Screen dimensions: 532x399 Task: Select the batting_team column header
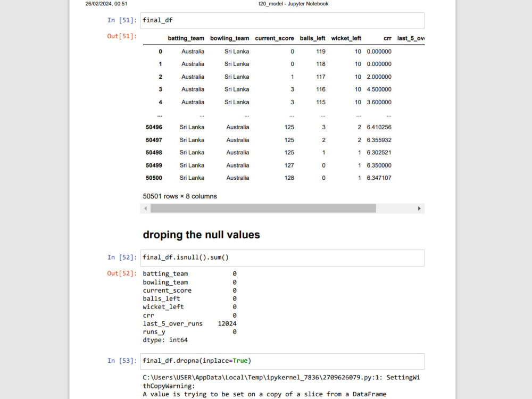coord(186,38)
